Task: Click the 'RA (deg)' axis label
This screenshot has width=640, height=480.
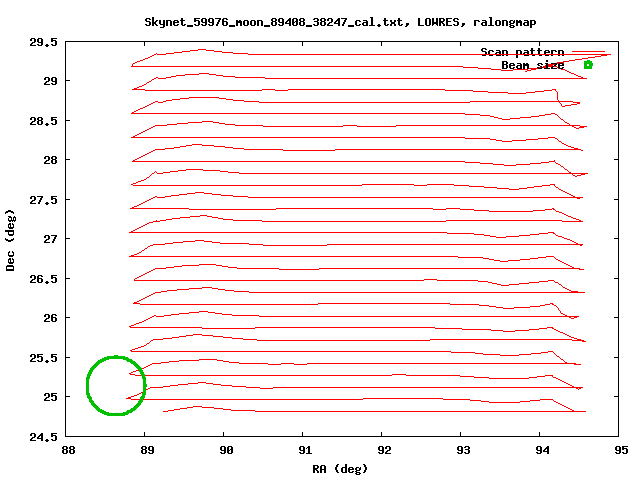Action: pos(340,469)
